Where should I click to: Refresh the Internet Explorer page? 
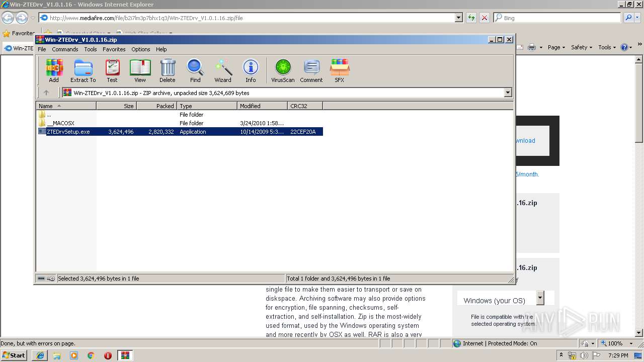click(471, 18)
